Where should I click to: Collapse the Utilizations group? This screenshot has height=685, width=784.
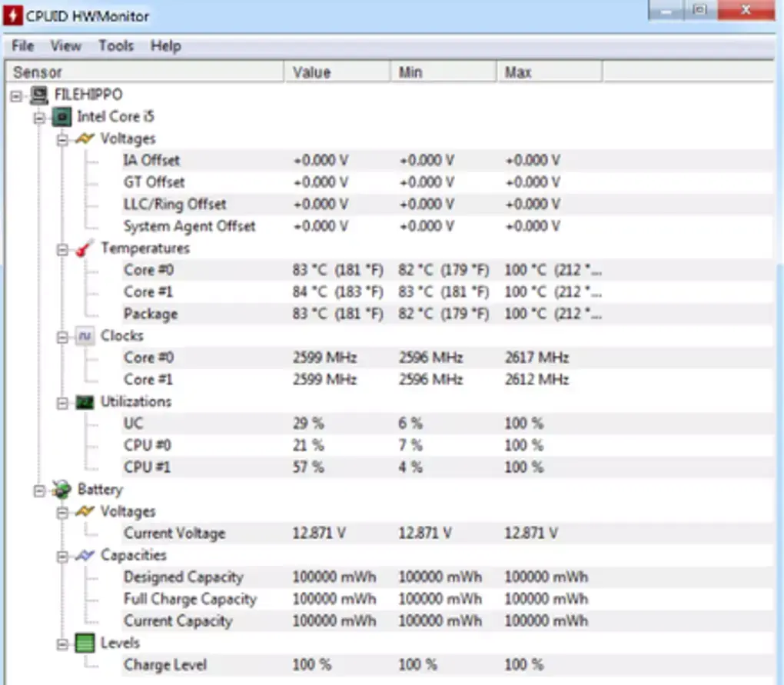[62, 403]
